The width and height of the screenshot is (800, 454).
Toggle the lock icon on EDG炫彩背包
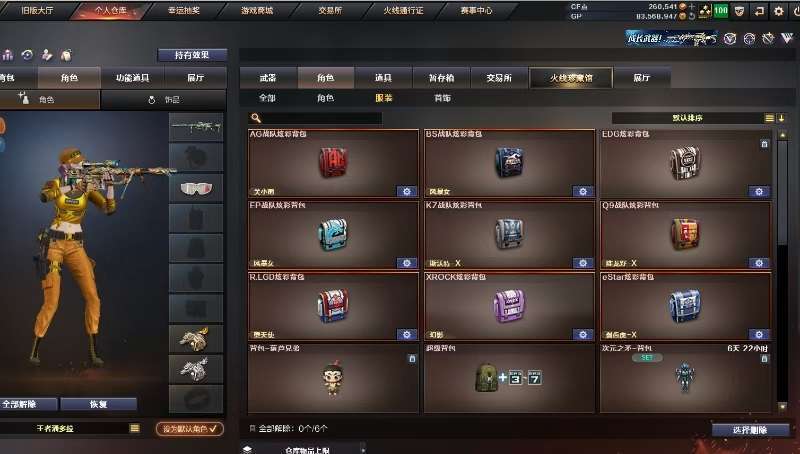(x=764, y=144)
